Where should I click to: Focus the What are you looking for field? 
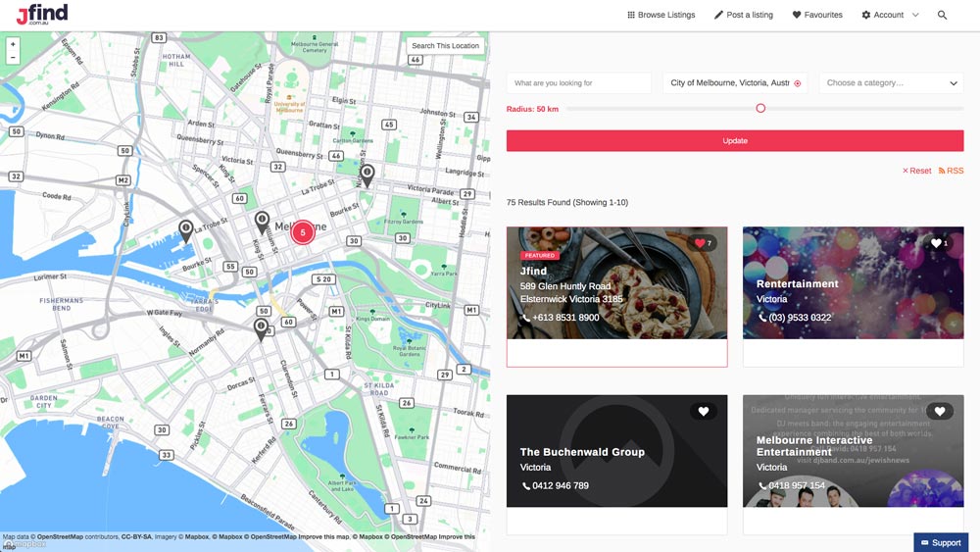click(x=579, y=82)
